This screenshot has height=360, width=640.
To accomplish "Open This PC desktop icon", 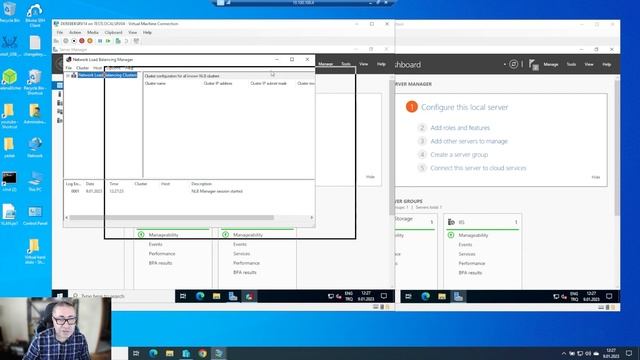I will tap(35, 182).
